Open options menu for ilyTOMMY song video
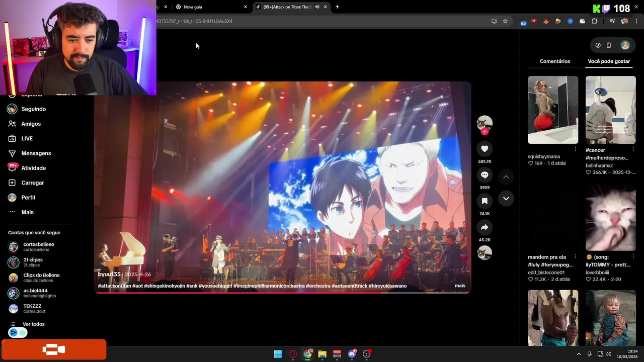 point(633,256)
